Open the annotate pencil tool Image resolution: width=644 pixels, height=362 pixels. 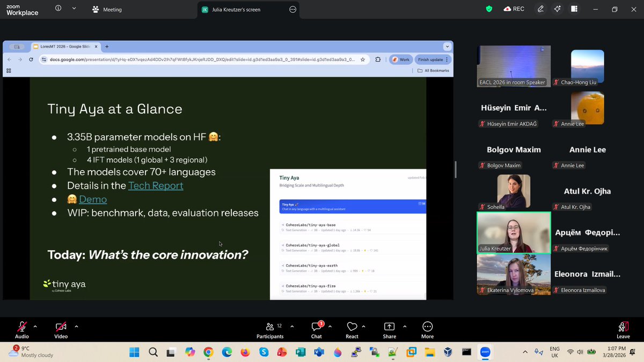coord(540,9)
